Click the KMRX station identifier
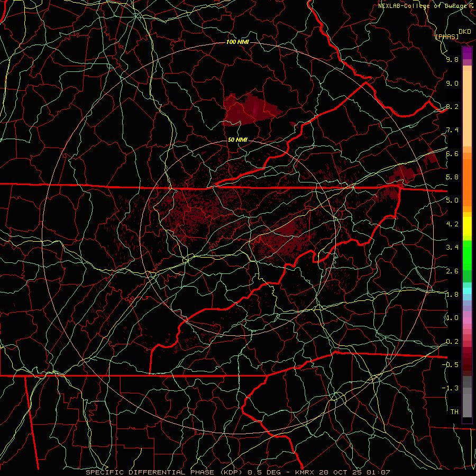Screen dimensions: 476x476 305,472
